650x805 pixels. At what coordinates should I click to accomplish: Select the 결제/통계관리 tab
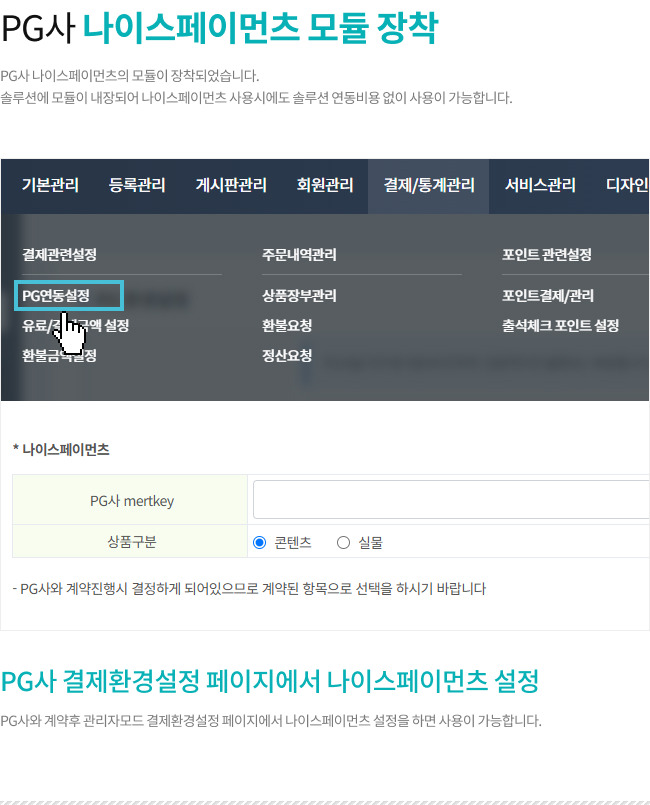[x=429, y=185]
